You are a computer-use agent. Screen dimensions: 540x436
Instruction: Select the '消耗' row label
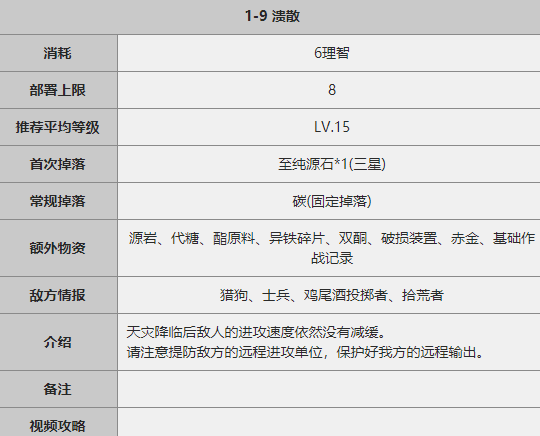[x=58, y=53]
